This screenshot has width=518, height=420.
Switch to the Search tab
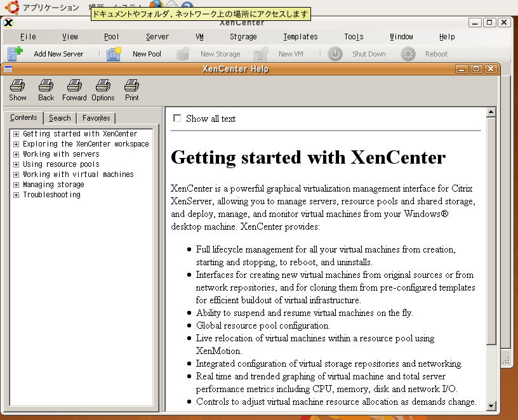click(x=60, y=118)
